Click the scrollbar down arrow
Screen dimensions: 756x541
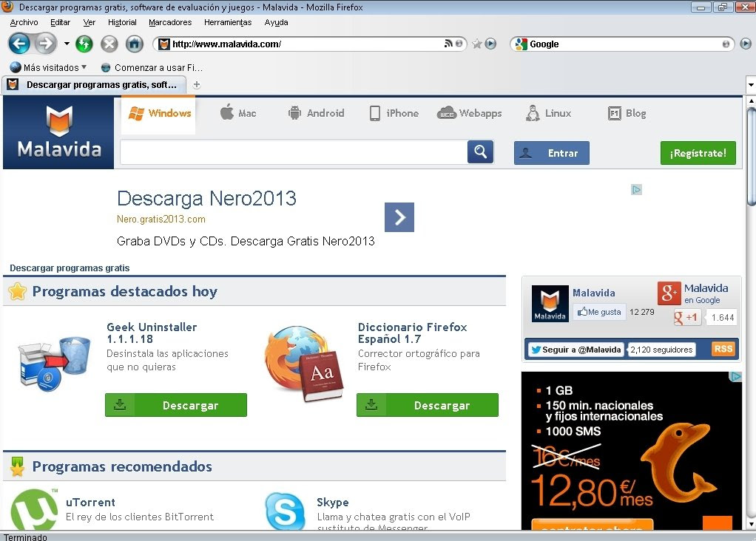click(x=751, y=524)
